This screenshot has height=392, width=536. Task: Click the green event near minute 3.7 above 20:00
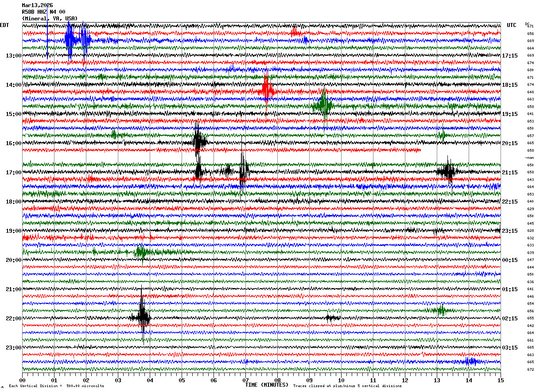click(142, 252)
